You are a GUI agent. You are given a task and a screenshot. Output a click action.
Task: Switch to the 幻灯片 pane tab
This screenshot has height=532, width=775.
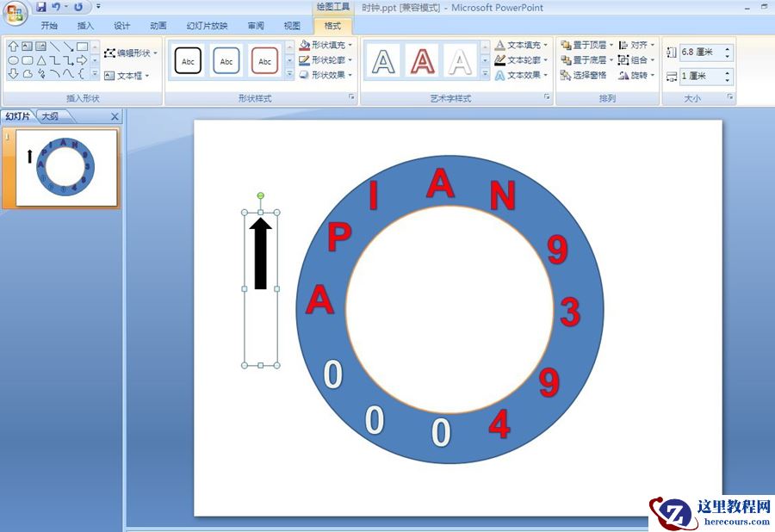click(x=18, y=116)
